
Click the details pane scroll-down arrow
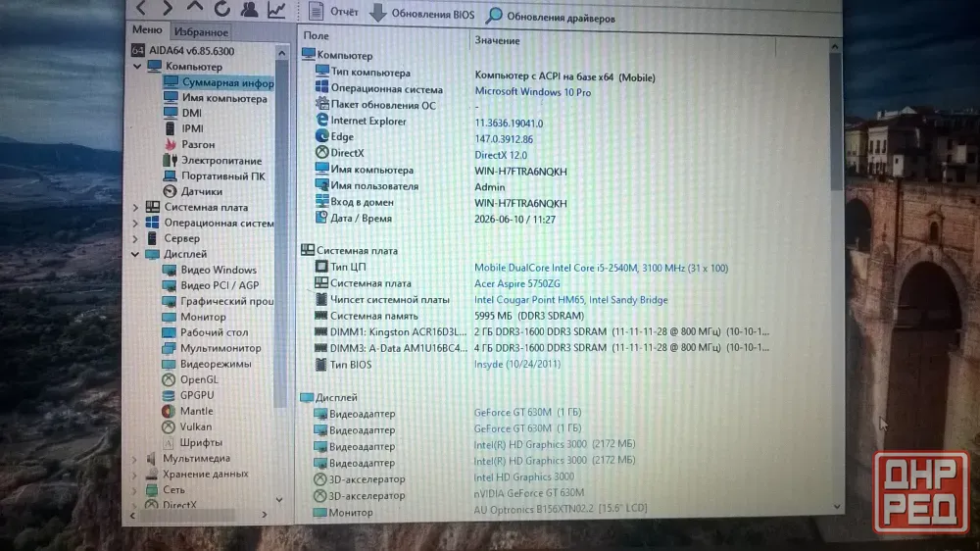pos(837,506)
